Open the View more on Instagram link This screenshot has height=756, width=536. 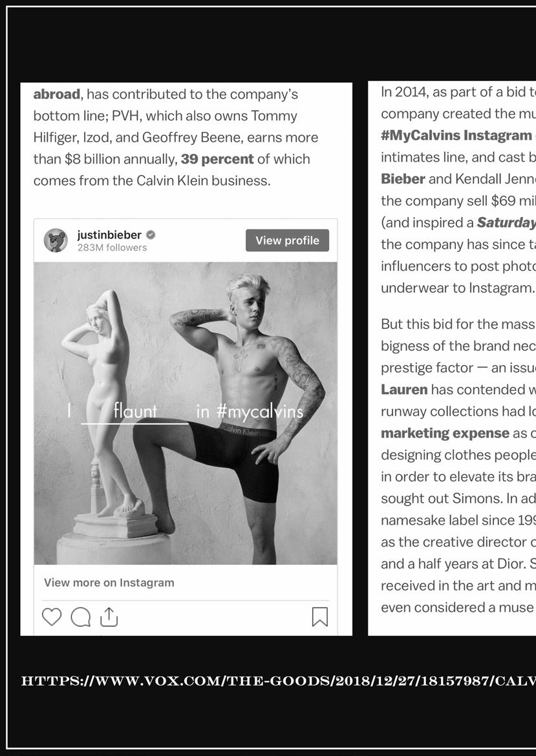pos(109,582)
